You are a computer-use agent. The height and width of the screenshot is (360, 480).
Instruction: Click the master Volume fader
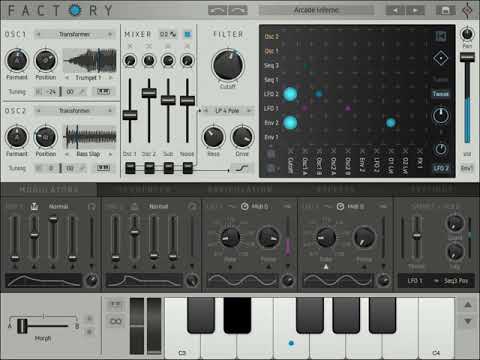click(467, 57)
